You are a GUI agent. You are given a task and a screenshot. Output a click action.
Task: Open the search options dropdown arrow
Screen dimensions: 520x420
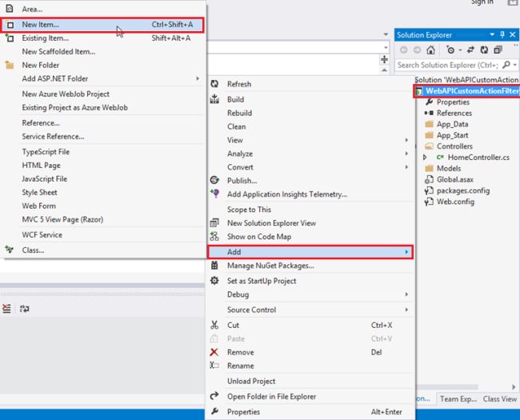514,65
